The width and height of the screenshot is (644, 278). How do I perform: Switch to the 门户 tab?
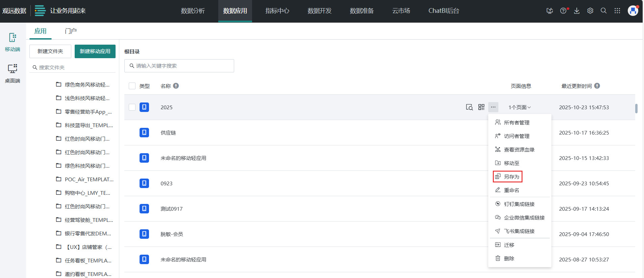pyautogui.click(x=71, y=31)
